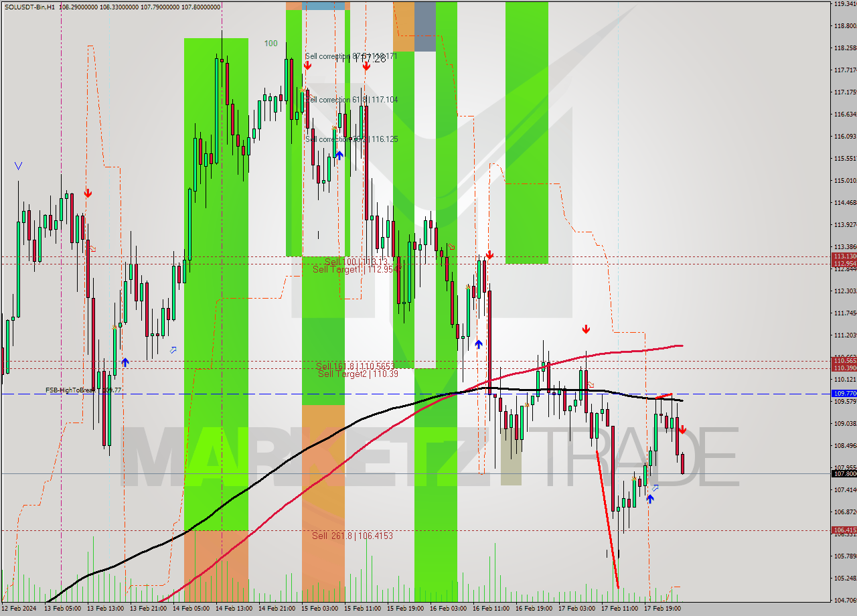Select the red down arrow above 13 Feb candles

pyautogui.click(x=88, y=194)
